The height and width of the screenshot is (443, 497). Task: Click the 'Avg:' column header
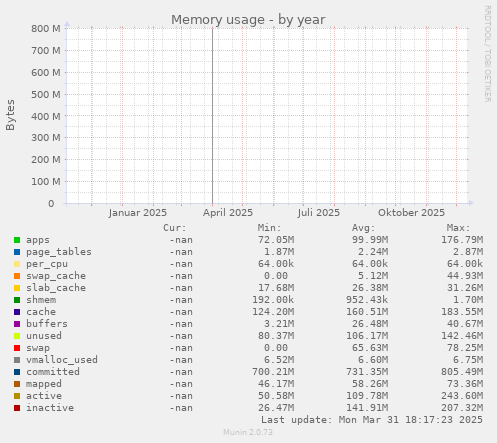364,228
